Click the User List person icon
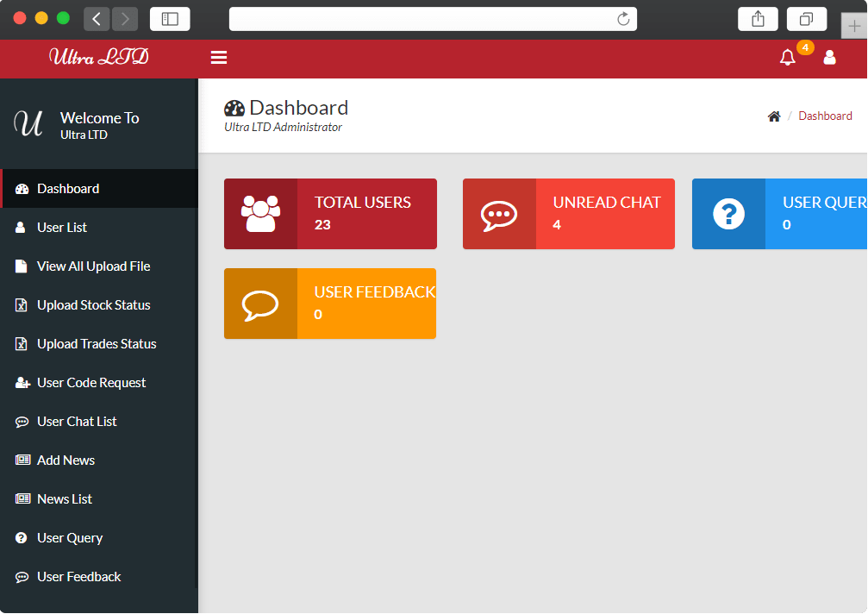The width and height of the screenshot is (868, 614). pyautogui.click(x=21, y=228)
